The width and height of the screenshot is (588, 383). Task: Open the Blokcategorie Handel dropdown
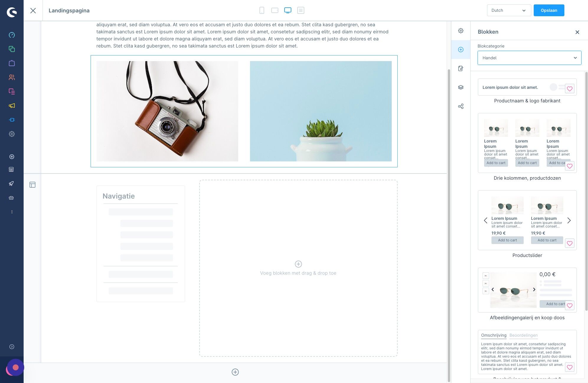(x=530, y=58)
